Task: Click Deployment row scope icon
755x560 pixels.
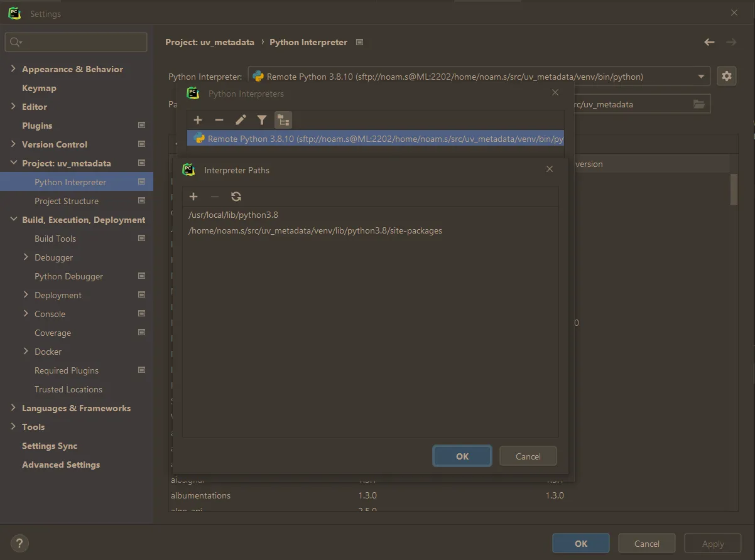Action: pyautogui.click(x=141, y=295)
